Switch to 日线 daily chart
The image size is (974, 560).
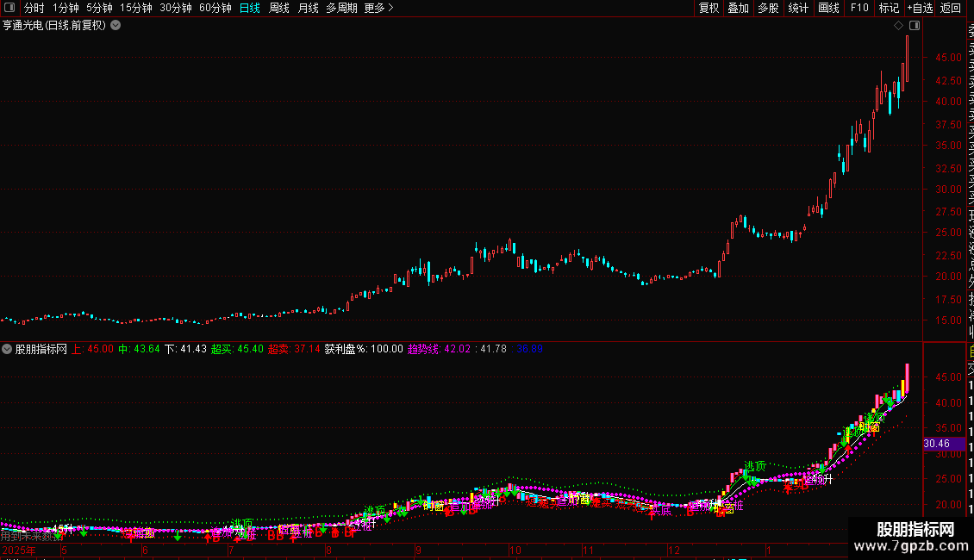pos(250,8)
